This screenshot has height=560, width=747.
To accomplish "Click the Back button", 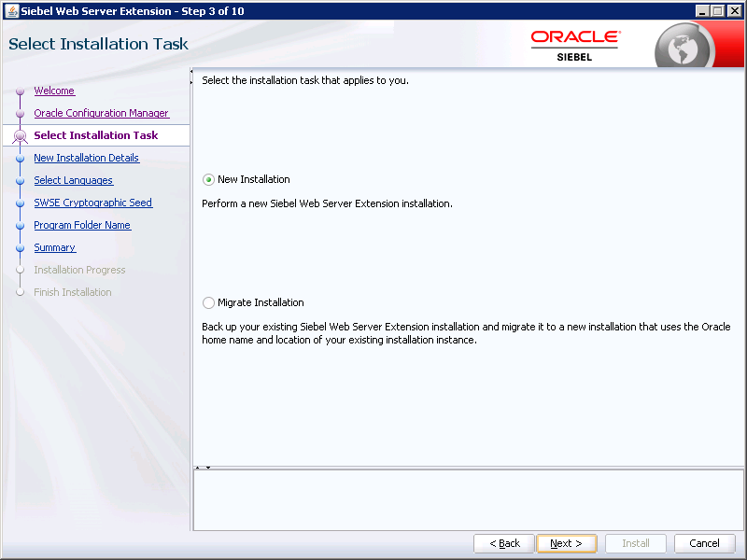I will 504,543.
